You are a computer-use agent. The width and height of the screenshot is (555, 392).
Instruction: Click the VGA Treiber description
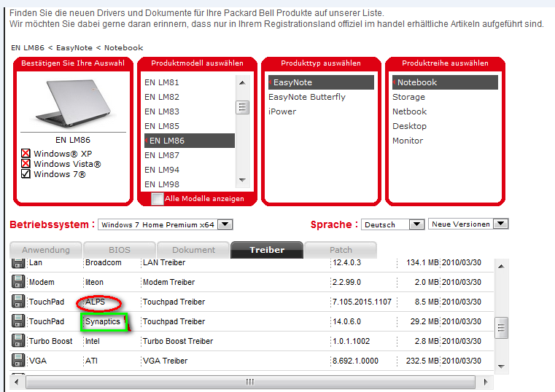coord(165,361)
